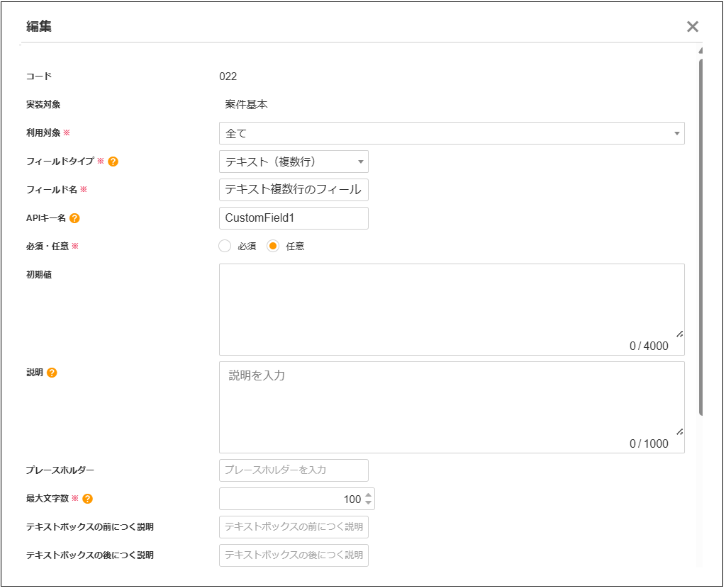The image size is (726, 588).
Task: Click help icon next to 最大文字数
Action: point(87,499)
